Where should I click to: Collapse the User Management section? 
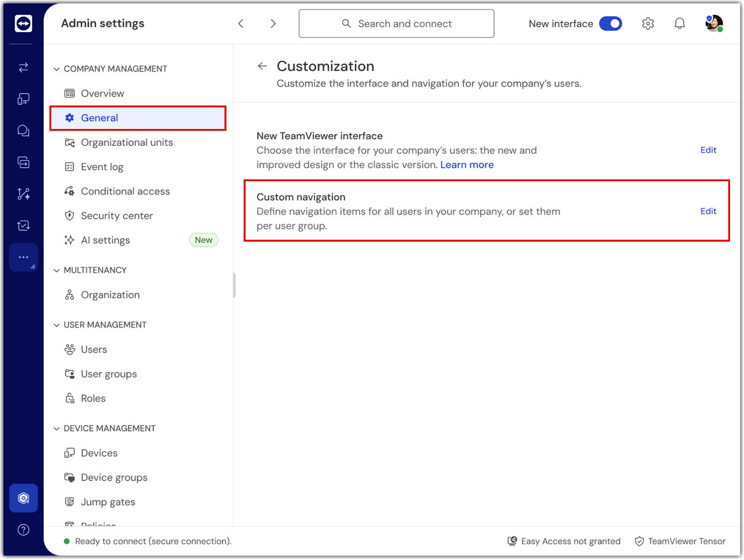[x=57, y=325]
